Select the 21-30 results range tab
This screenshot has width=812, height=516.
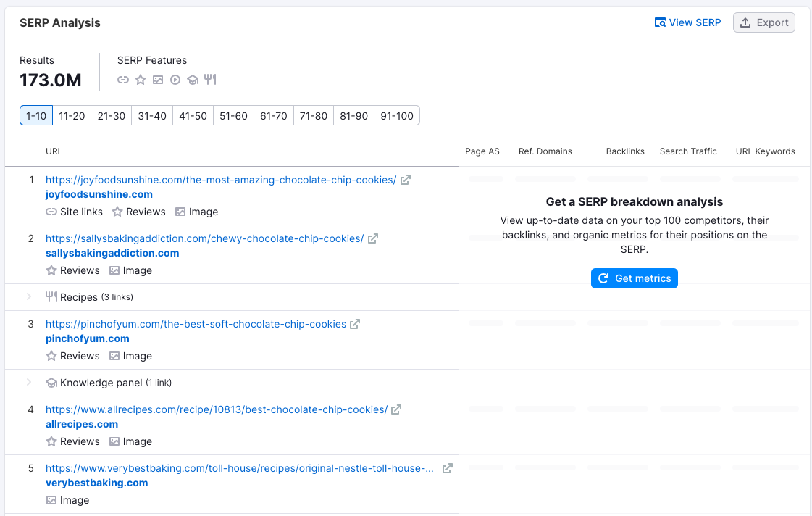112,115
